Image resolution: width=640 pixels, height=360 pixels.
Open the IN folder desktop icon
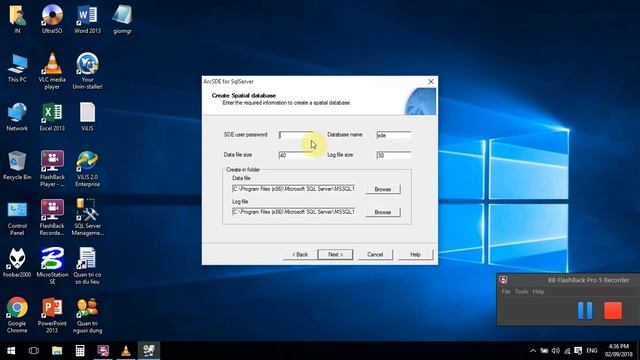(x=17, y=18)
